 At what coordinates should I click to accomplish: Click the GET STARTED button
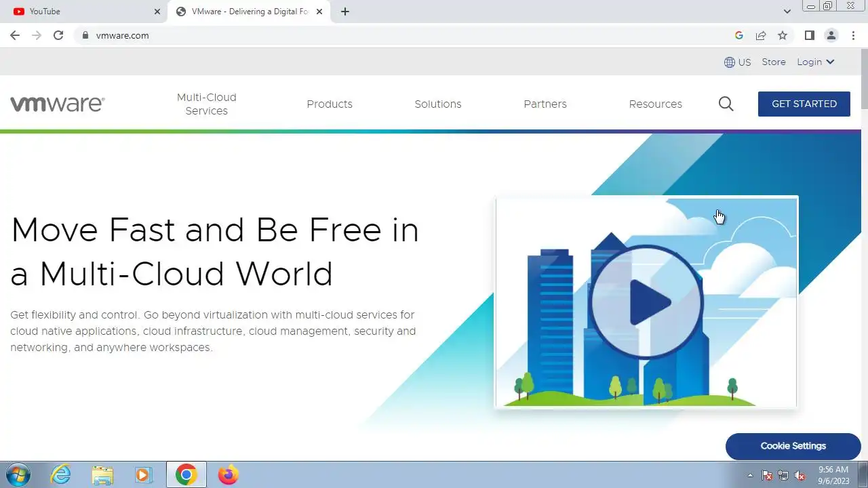(x=804, y=104)
